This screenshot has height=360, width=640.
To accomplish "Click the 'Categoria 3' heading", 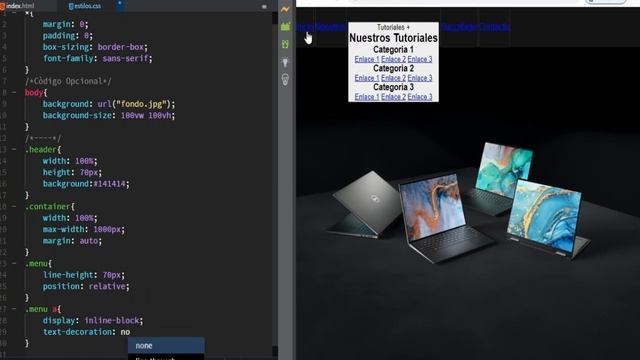I will click(393, 87).
